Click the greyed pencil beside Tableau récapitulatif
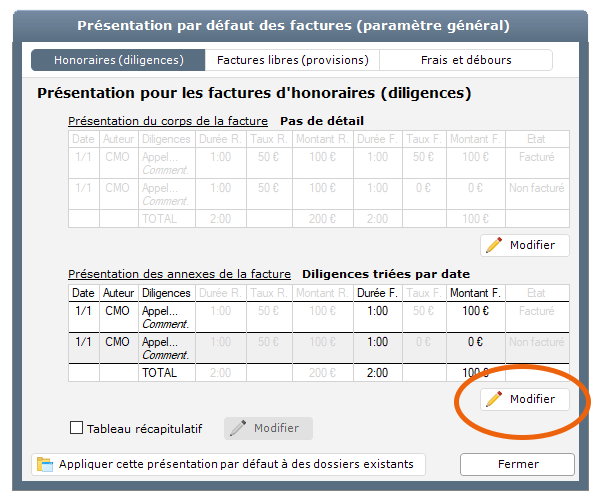Viewport: 600px width, 500px height. tap(238, 428)
